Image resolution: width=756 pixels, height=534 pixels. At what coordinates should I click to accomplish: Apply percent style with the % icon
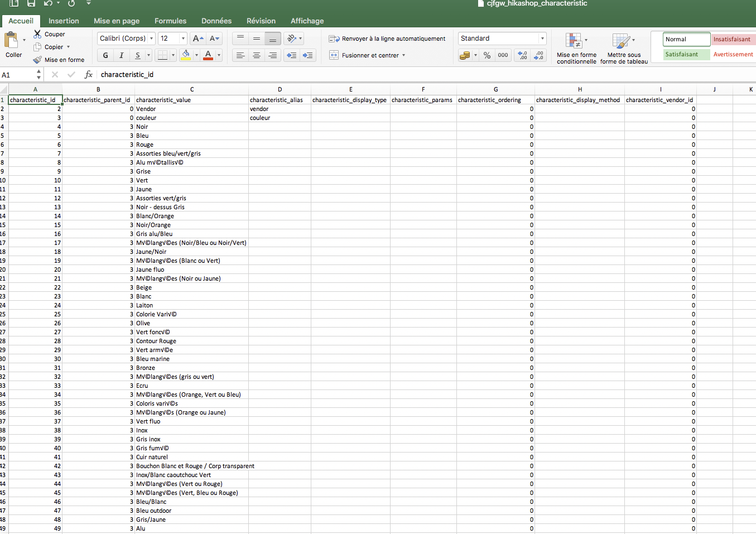coord(487,55)
